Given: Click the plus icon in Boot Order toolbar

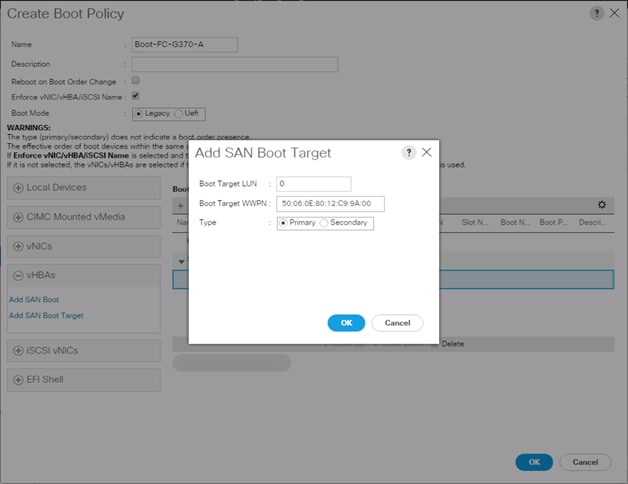Looking at the screenshot, I should (180, 206).
